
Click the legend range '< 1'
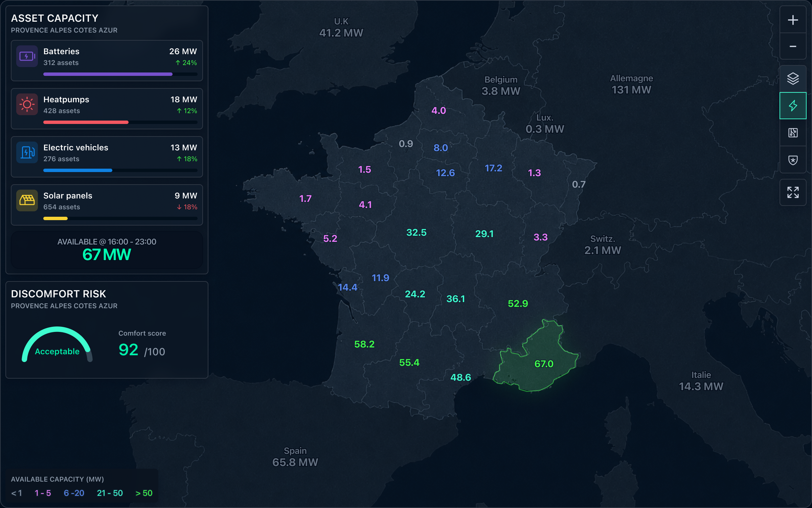[17, 493]
